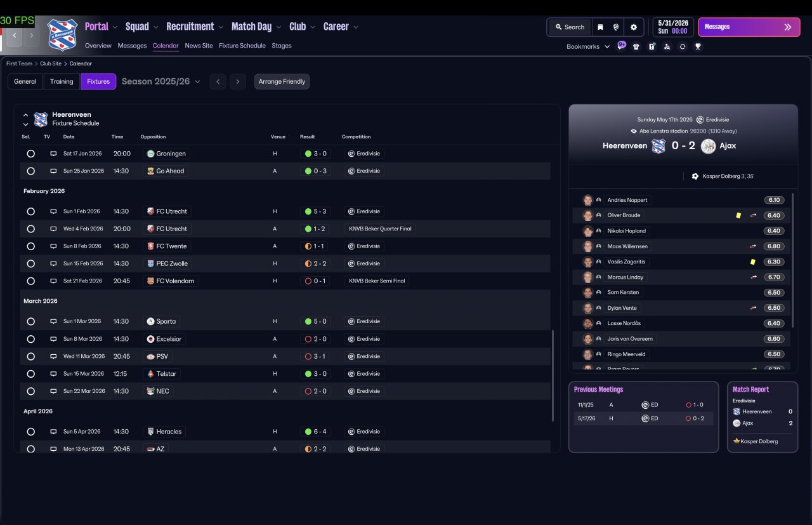This screenshot has width=812, height=525.
Task: Click the scouting person-search bookmark icon
Action: click(667, 46)
